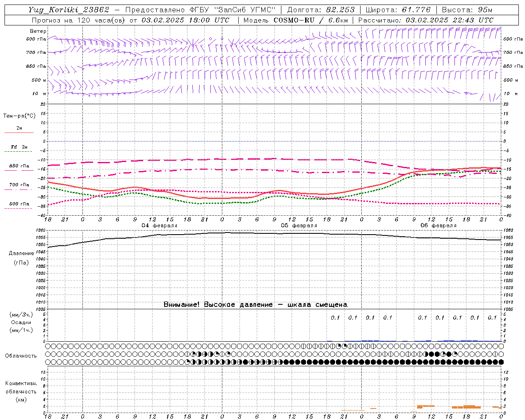Click the (км) unit under convective cloudiness
The height and width of the screenshot is (420, 525).
pos(21,399)
